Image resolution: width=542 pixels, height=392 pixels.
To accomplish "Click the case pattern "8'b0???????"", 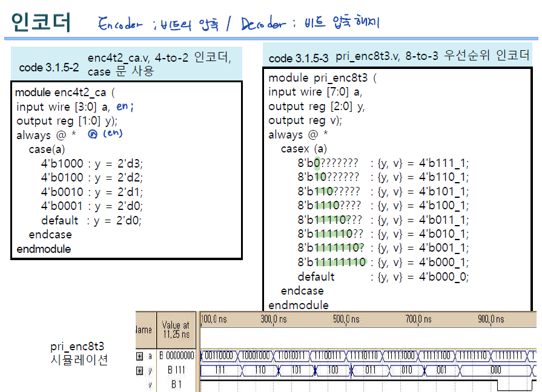I will 328,163.
